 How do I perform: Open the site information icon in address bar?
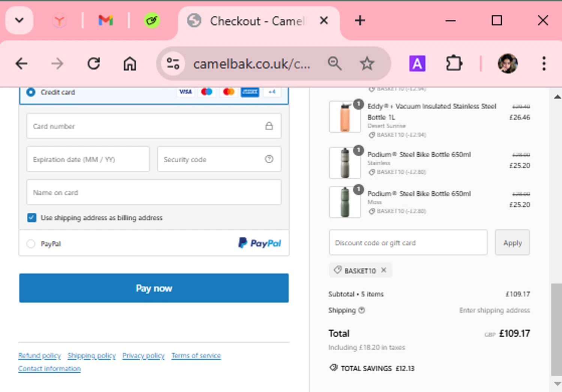click(x=173, y=64)
